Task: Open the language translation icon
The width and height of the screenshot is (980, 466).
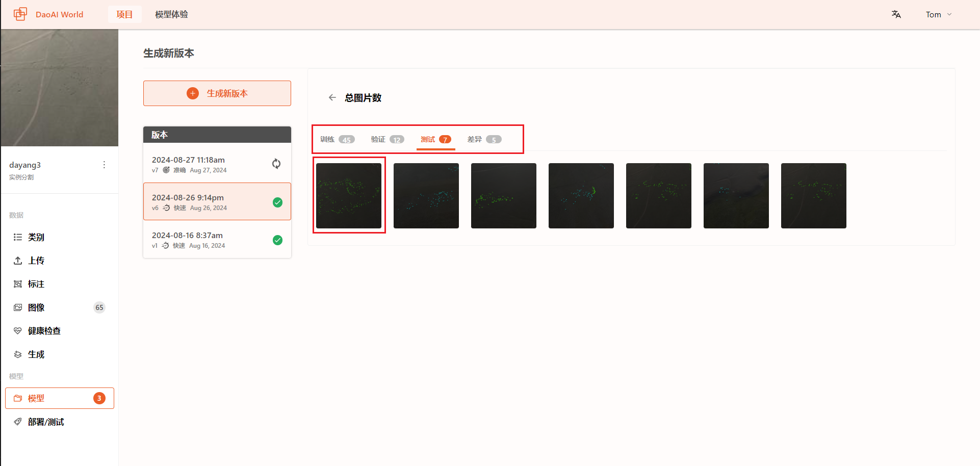Action: point(896,14)
